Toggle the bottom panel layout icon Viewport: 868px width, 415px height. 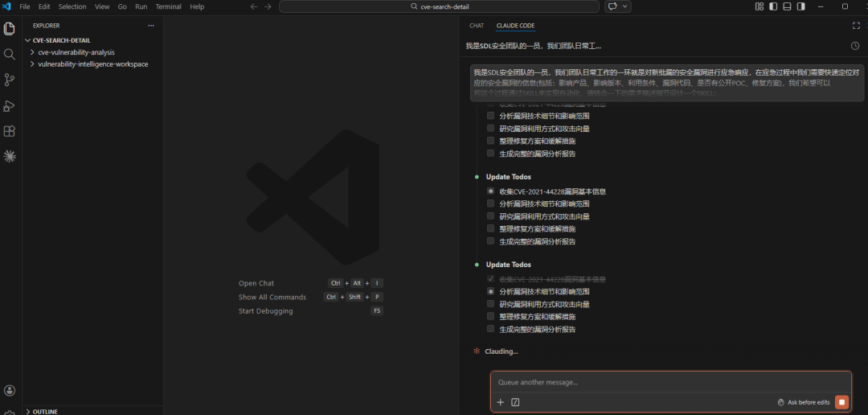[787, 6]
